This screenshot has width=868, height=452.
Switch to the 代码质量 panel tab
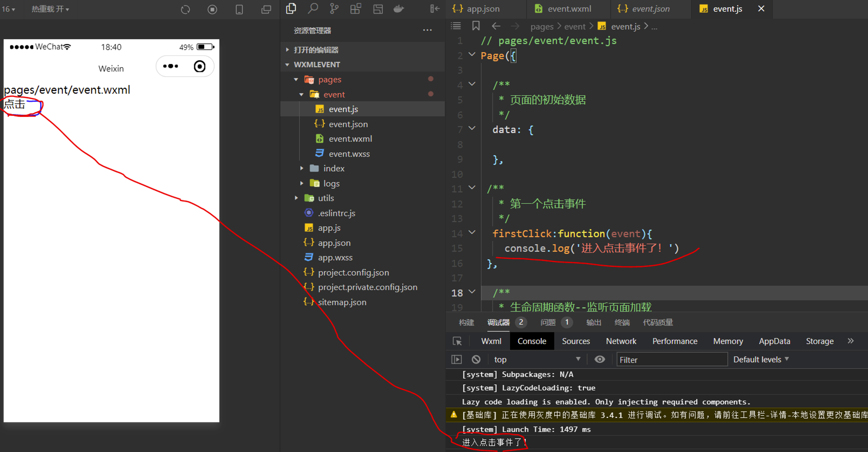coord(658,322)
